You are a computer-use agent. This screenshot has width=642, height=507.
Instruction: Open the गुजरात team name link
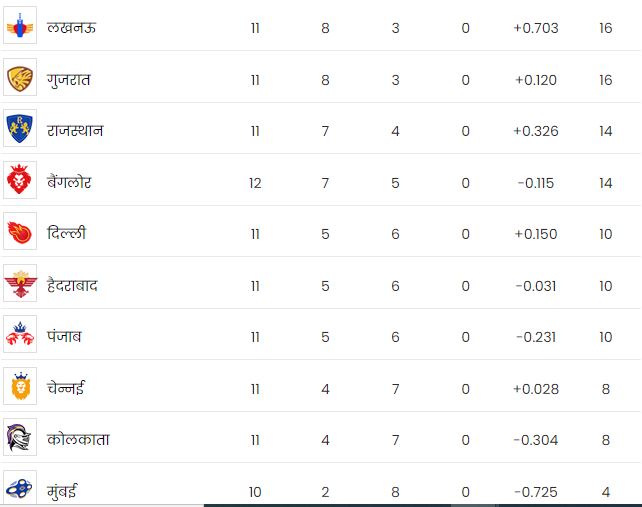[x=69, y=80]
